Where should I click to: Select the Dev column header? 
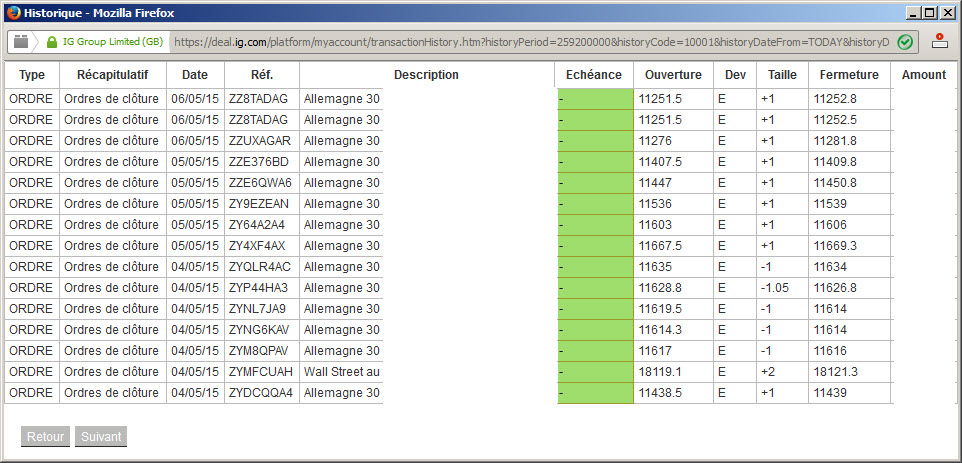click(735, 75)
